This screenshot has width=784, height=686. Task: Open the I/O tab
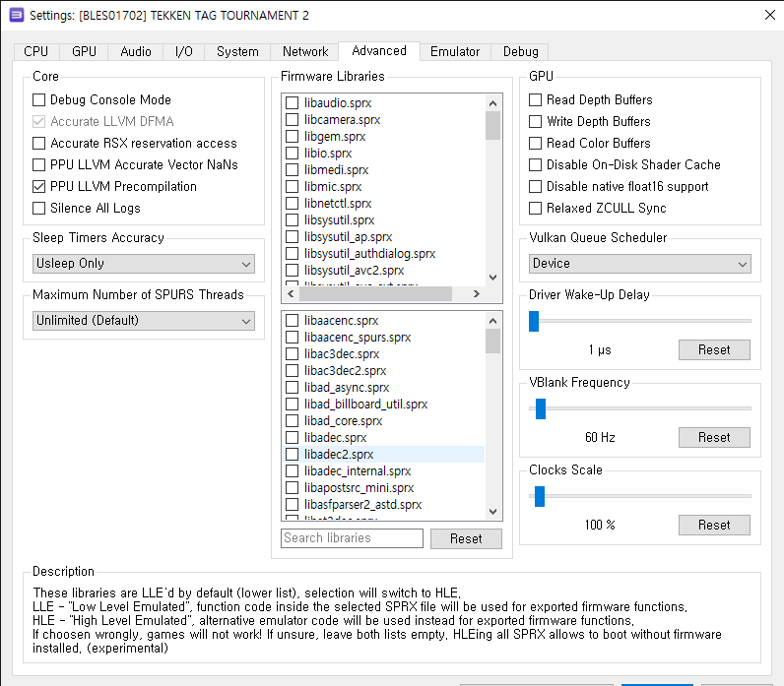(x=183, y=51)
